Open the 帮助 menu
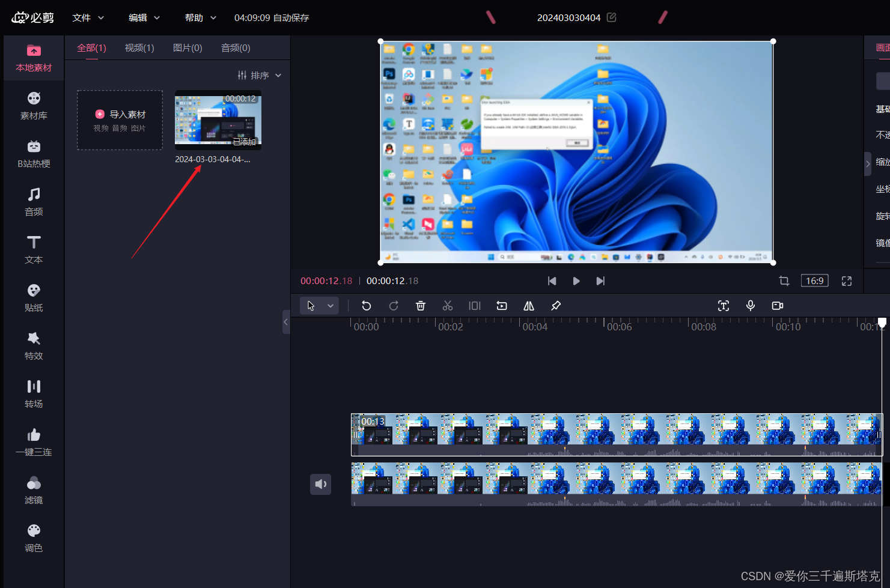The width and height of the screenshot is (890, 588). pyautogui.click(x=201, y=18)
